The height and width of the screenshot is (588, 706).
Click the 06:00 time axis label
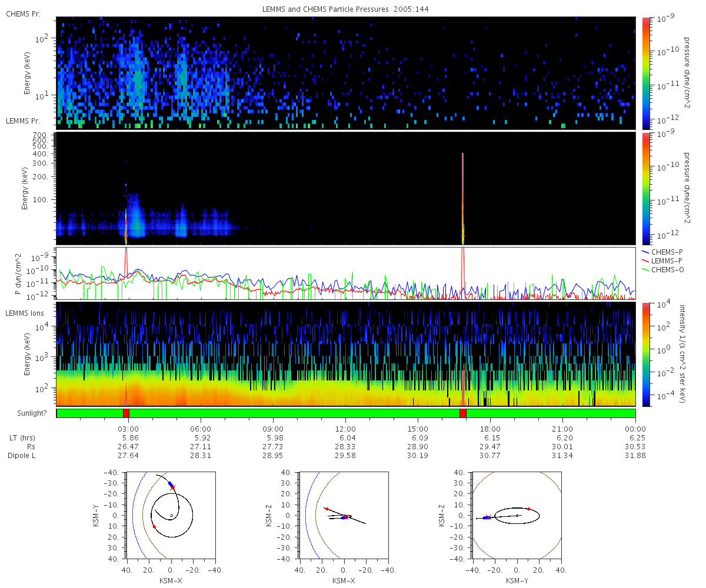click(201, 429)
